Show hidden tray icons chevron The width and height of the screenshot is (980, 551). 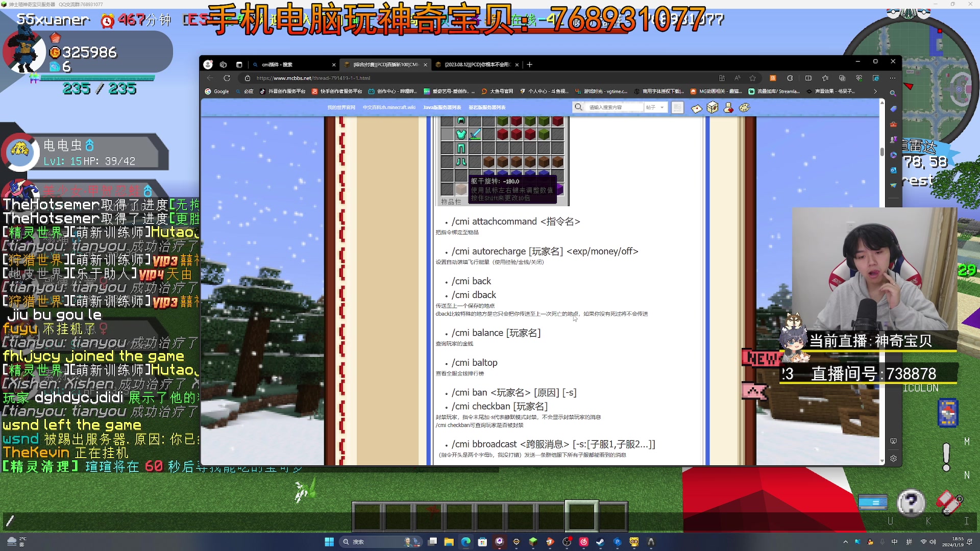coord(846,542)
